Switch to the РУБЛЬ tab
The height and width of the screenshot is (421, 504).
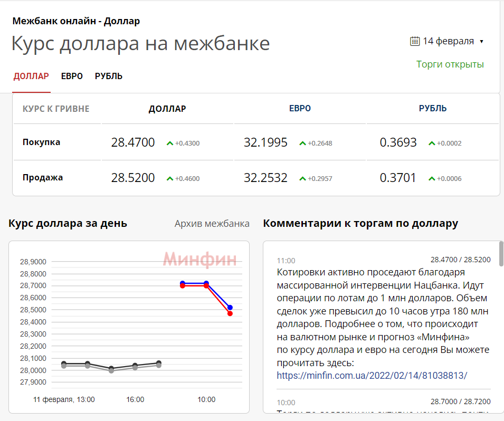(109, 76)
